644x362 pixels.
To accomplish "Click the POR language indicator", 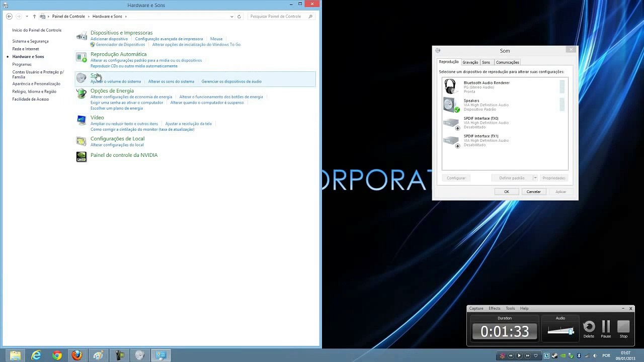I will 606,355.
